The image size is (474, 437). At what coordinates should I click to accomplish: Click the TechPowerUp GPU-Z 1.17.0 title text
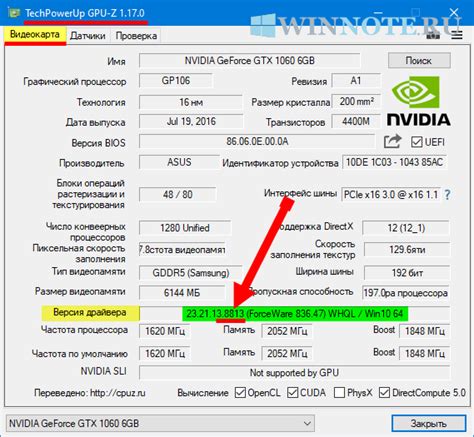point(85,13)
